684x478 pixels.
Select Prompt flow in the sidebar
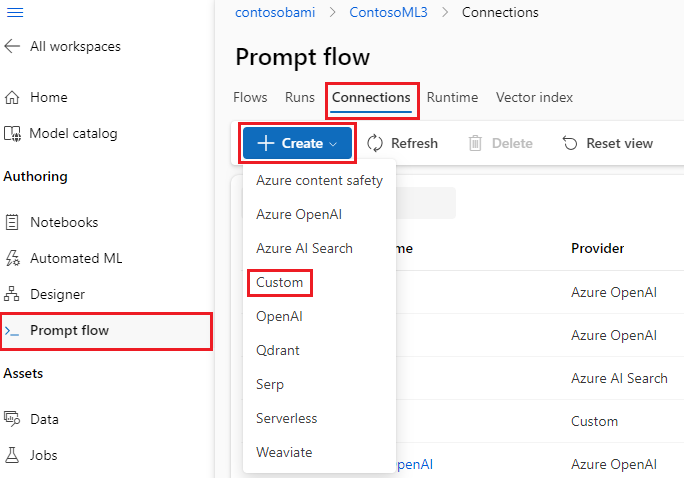69,330
